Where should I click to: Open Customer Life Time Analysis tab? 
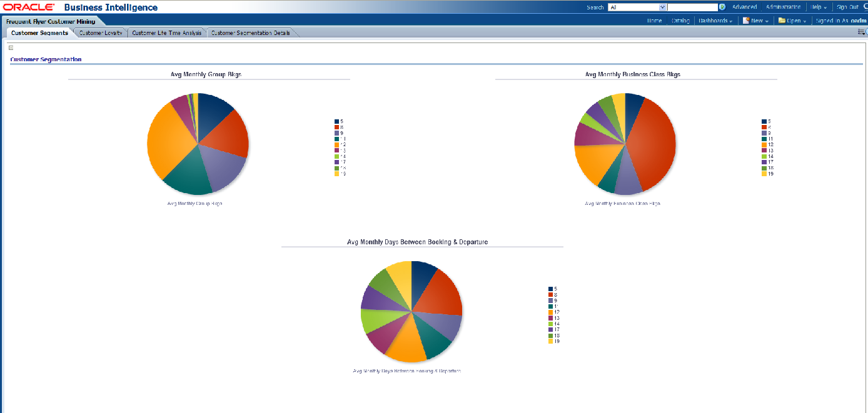[x=167, y=33]
